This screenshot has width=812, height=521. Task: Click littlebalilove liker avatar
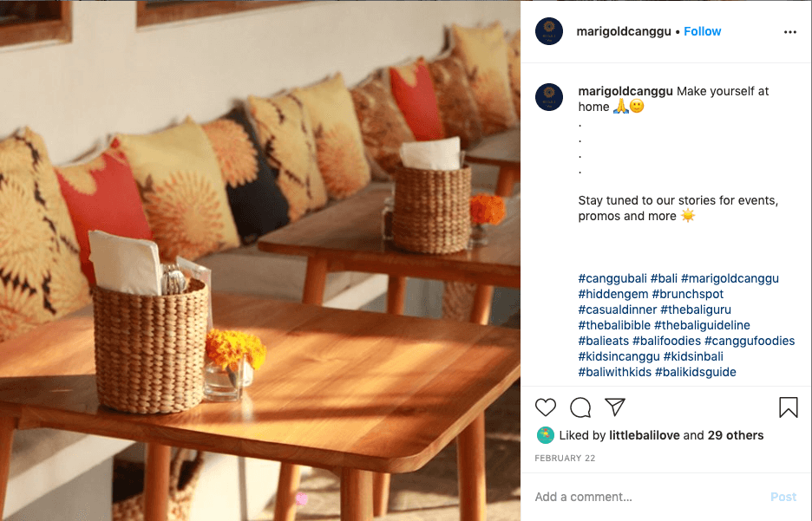(546, 435)
